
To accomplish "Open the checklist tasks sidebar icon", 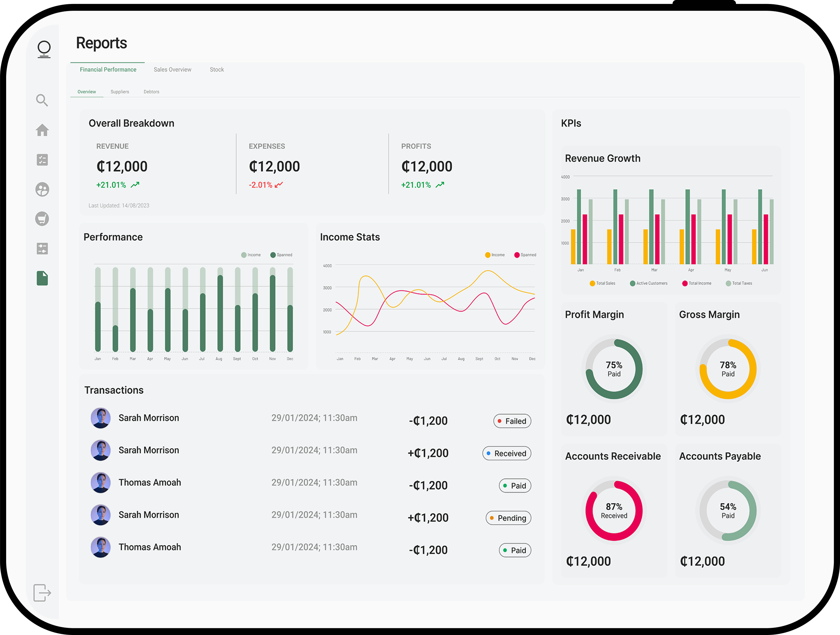I will coord(42,160).
